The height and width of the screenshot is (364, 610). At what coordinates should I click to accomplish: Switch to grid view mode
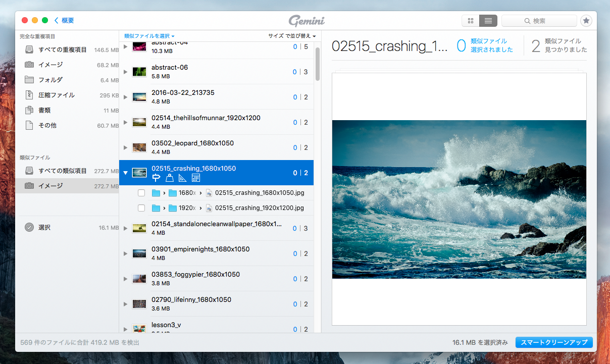point(471,21)
